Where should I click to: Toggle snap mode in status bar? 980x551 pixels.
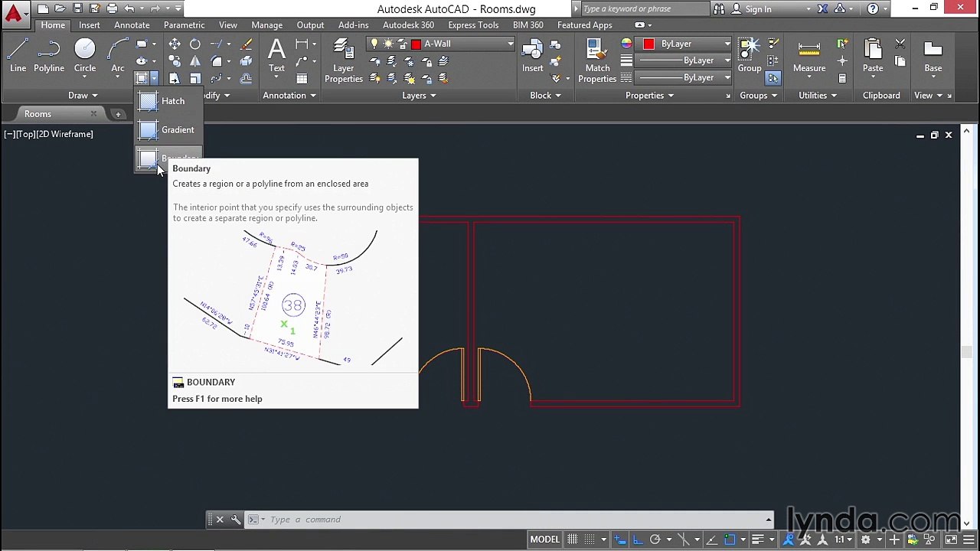590,540
